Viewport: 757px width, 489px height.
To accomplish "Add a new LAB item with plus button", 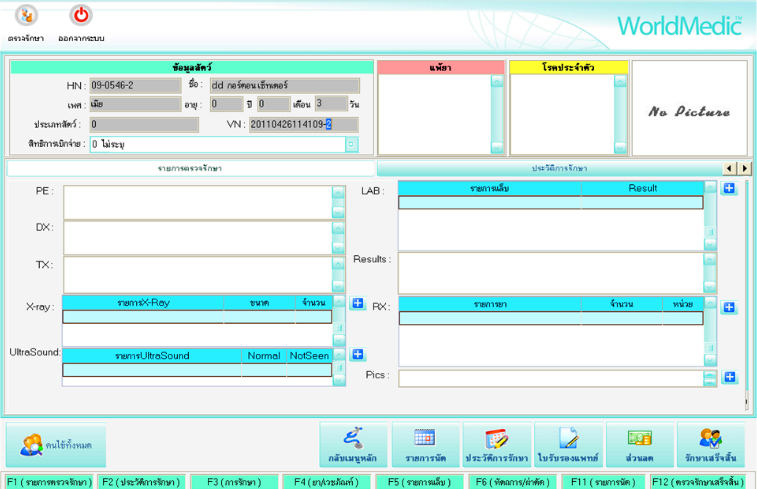I will pos(729,188).
